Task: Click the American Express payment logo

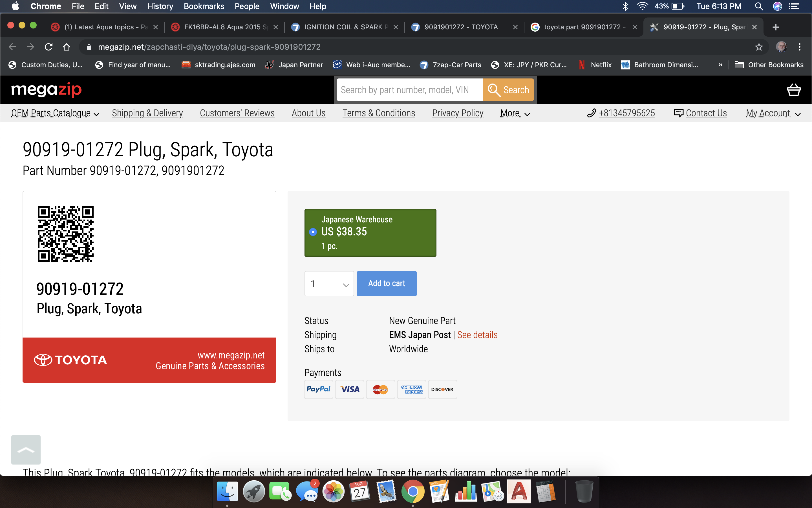Action: coord(412,389)
